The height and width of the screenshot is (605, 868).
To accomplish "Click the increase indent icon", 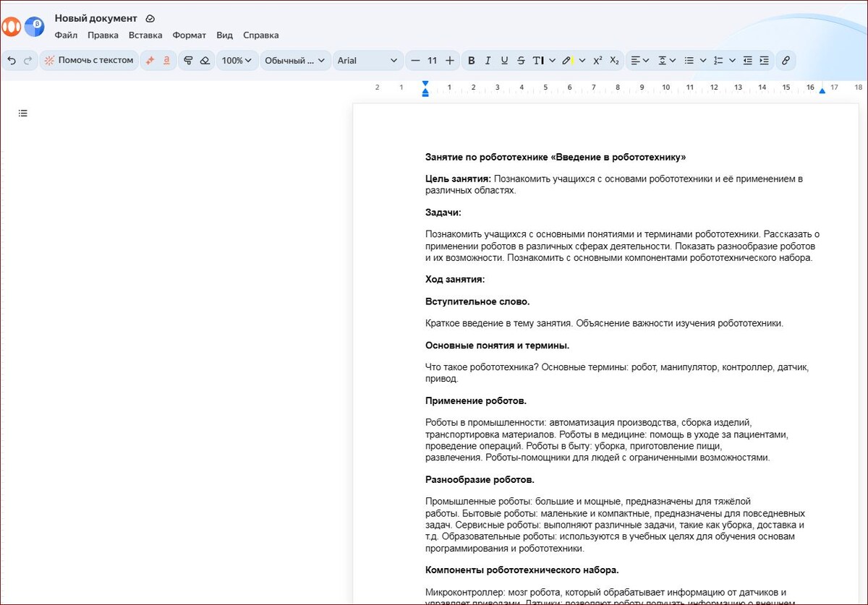I will tap(764, 61).
